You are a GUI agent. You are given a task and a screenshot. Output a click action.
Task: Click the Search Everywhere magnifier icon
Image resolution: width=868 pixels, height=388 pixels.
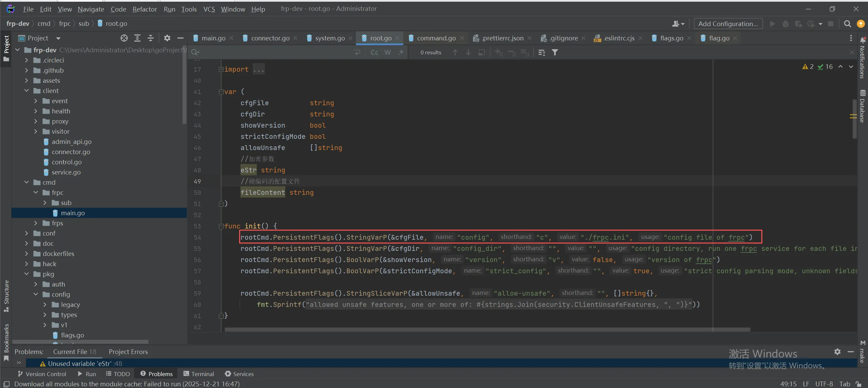tap(847, 24)
